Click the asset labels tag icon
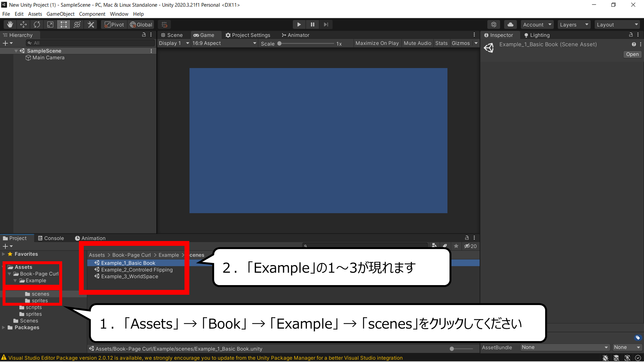Viewport: 644px width, 362px height. [638, 338]
